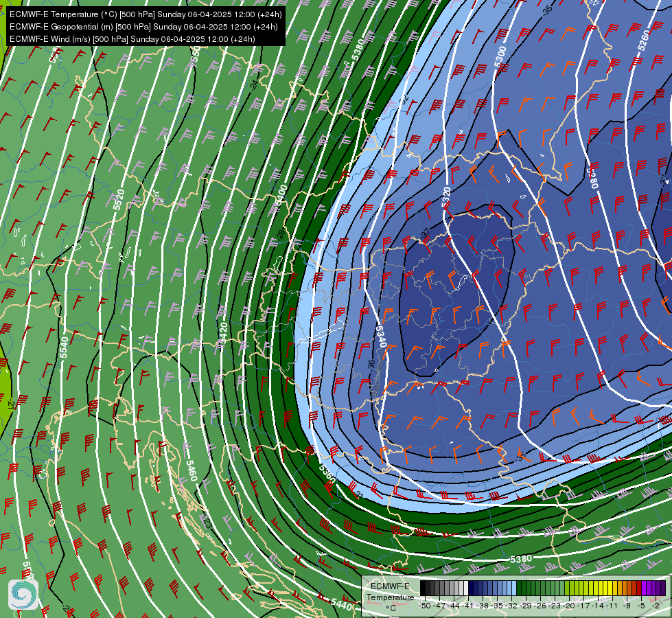Click the '-50' legend value
The height and width of the screenshot is (618, 672).
tap(425, 606)
